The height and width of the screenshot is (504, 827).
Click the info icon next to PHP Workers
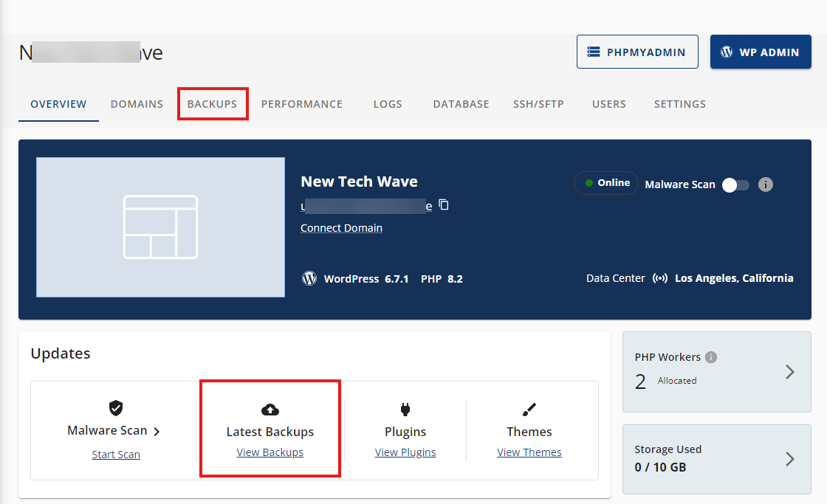(710, 356)
